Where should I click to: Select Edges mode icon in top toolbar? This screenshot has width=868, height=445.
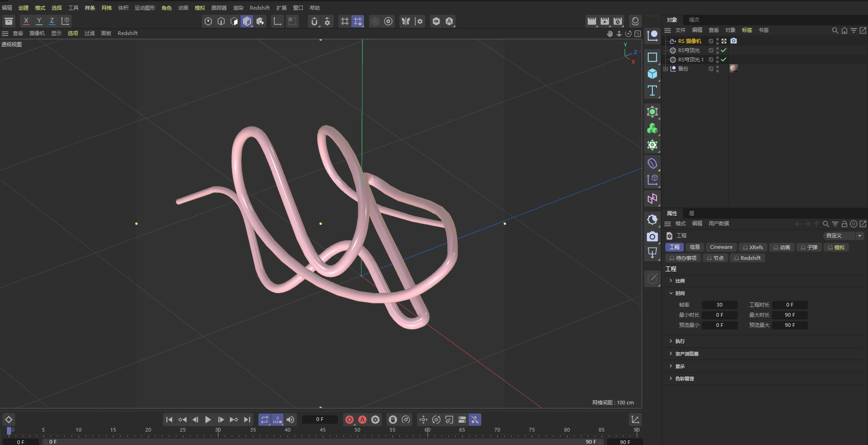tap(221, 21)
